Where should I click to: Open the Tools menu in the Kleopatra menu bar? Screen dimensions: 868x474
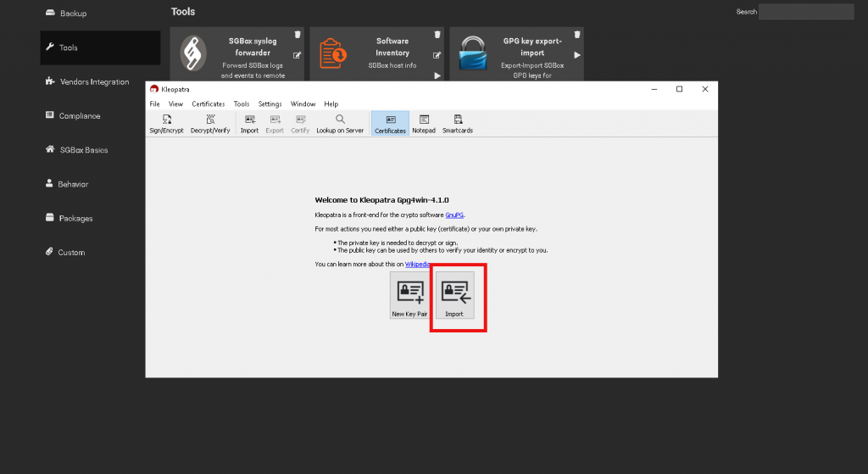pos(242,103)
